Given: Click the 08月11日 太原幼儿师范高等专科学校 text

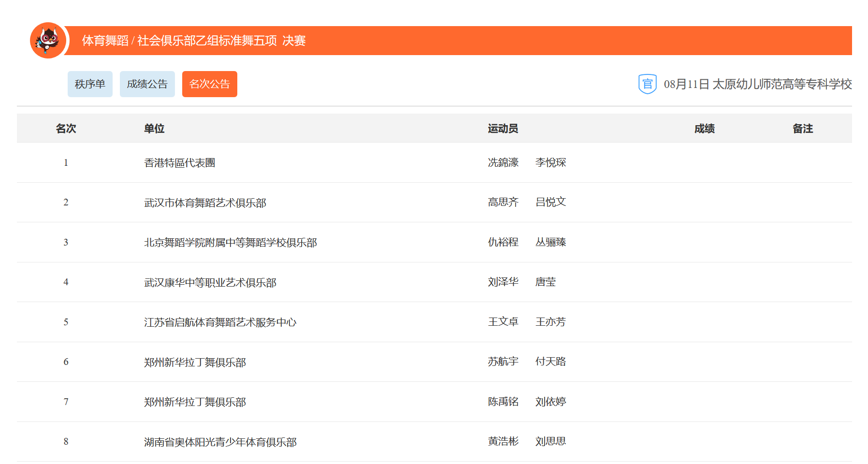Looking at the screenshot, I should pyautogui.click(x=757, y=84).
